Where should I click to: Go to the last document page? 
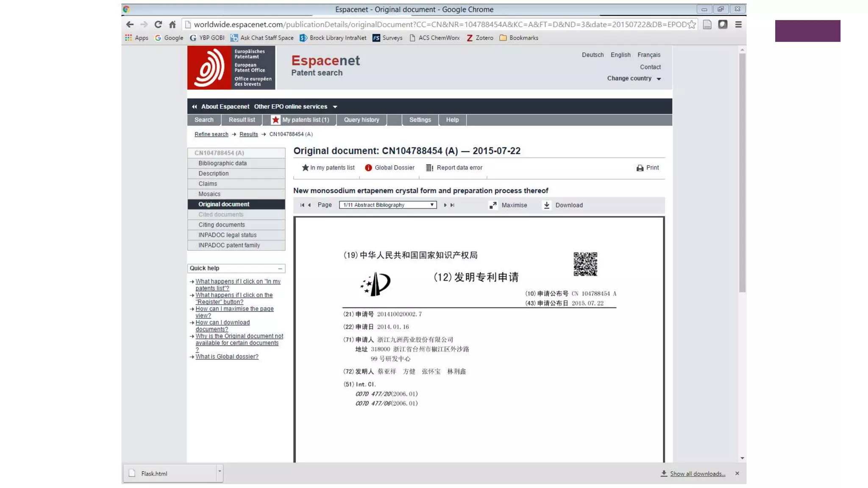(x=452, y=205)
